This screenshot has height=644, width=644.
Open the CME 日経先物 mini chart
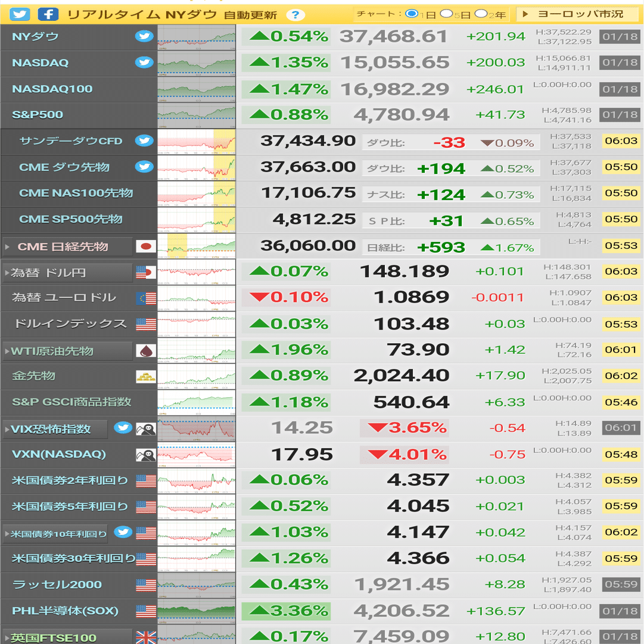[x=197, y=247]
